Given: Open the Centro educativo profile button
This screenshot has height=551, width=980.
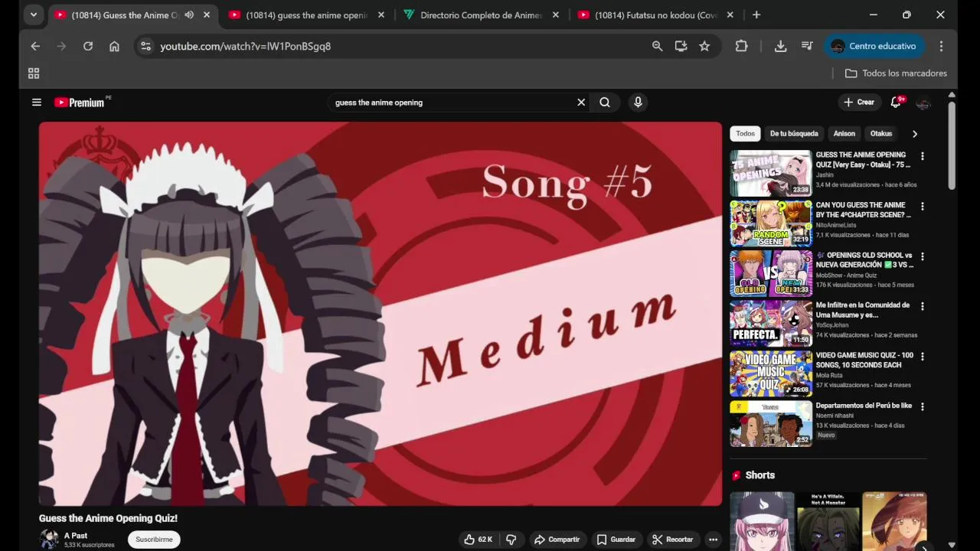Looking at the screenshot, I should tap(874, 46).
